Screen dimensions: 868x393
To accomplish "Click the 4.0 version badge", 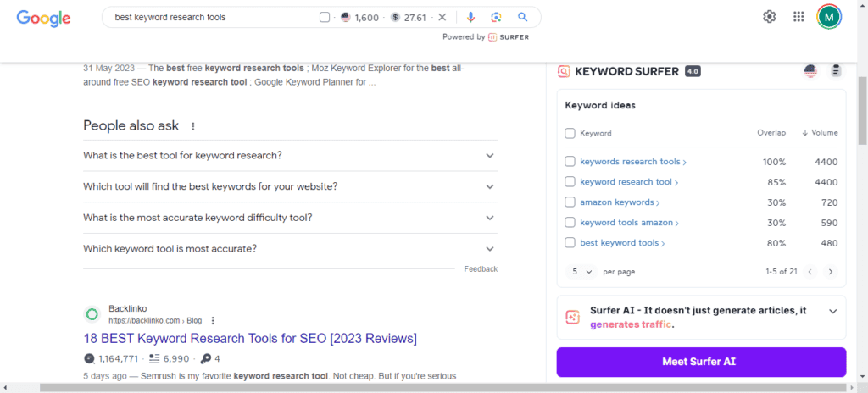I will tap(693, 71).
